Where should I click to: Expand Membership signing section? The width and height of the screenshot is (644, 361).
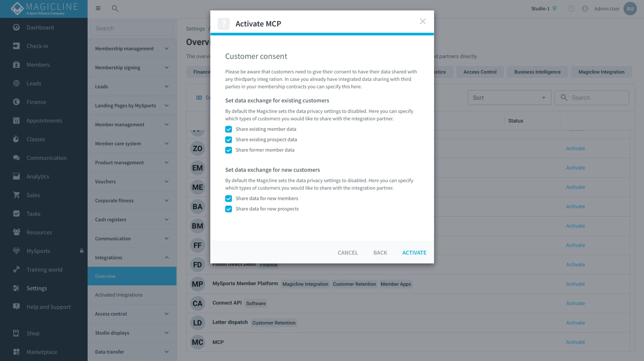pyautogui.click(x=132, y=68)
